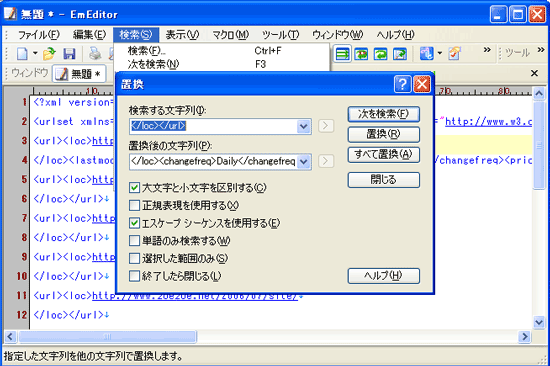Image resolution: width=550 pixels, height=366 pixels.
Task: Select the Wrap by Page icon
Action: 400,54
